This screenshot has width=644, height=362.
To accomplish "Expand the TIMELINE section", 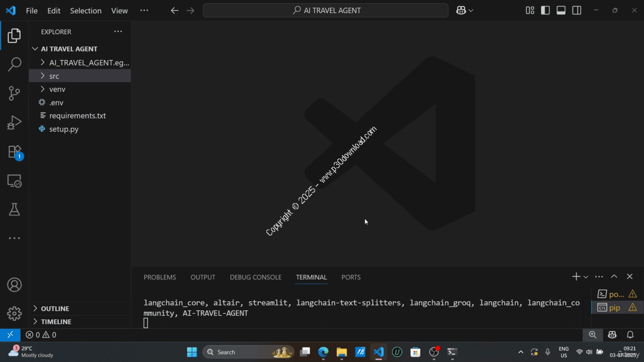I will tap(80, 321).
